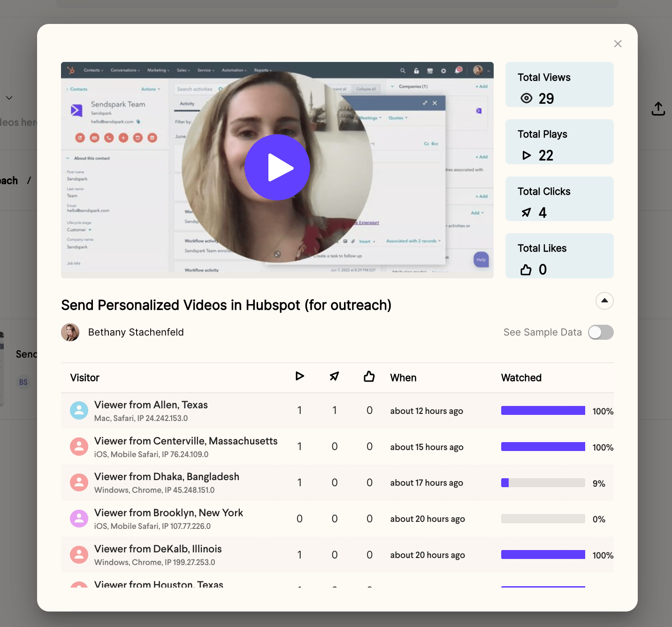Viewport: 672px width, 627px height.
Task: Click 'about 15 hours ago' timestamp
Action: [427, 447]
